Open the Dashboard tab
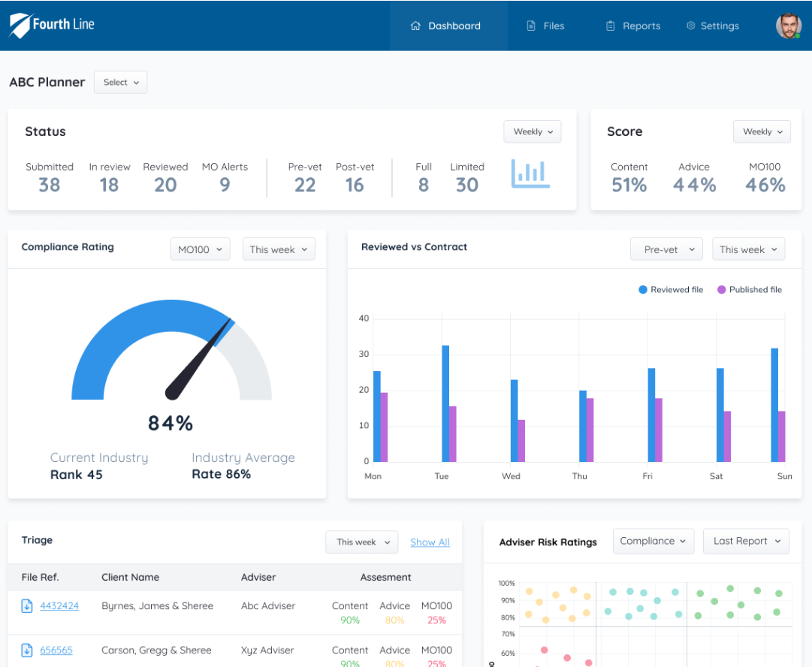Viewport: 812px width, 667px height. pyautogui.click(x=448, y=26)
